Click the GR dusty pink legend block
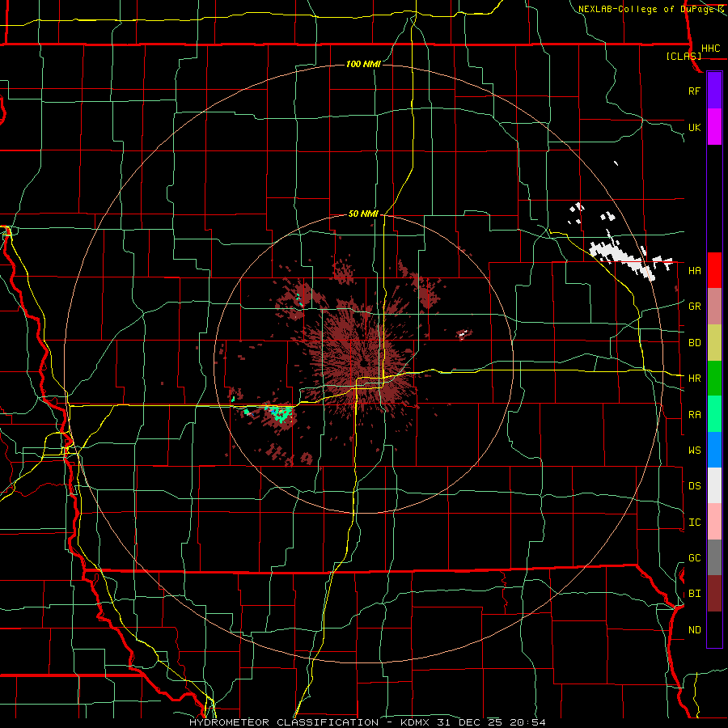 [x=714, y=306]
